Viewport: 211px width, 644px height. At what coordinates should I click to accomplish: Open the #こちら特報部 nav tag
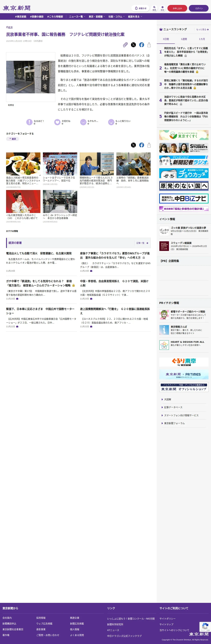tap(55, 17)
